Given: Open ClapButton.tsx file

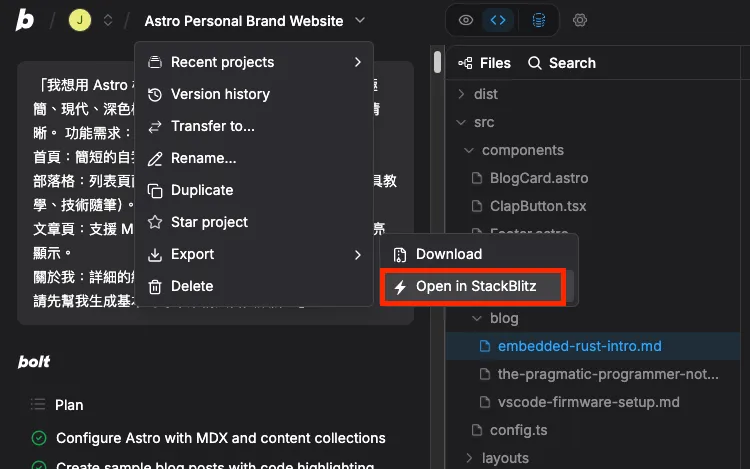Looking at the screenshot, I should [x=593, y=206].
